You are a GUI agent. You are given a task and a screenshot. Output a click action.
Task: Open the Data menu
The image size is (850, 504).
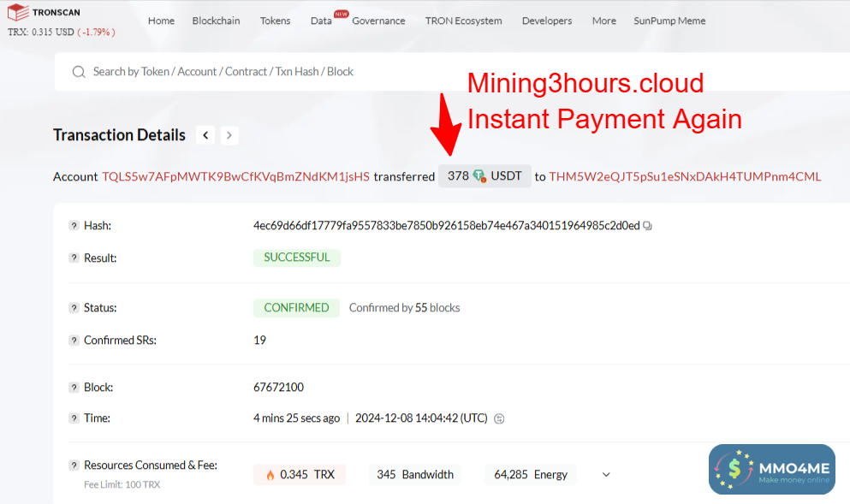321,21
